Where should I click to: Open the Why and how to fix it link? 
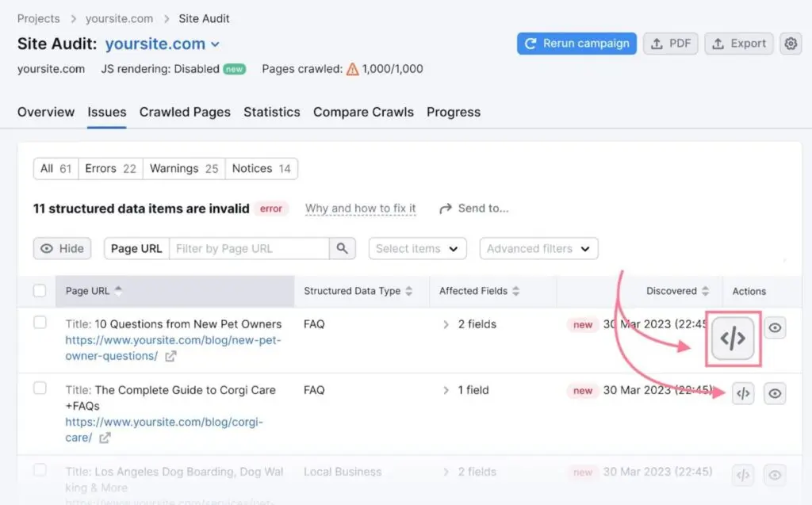[x=360, y=209]
